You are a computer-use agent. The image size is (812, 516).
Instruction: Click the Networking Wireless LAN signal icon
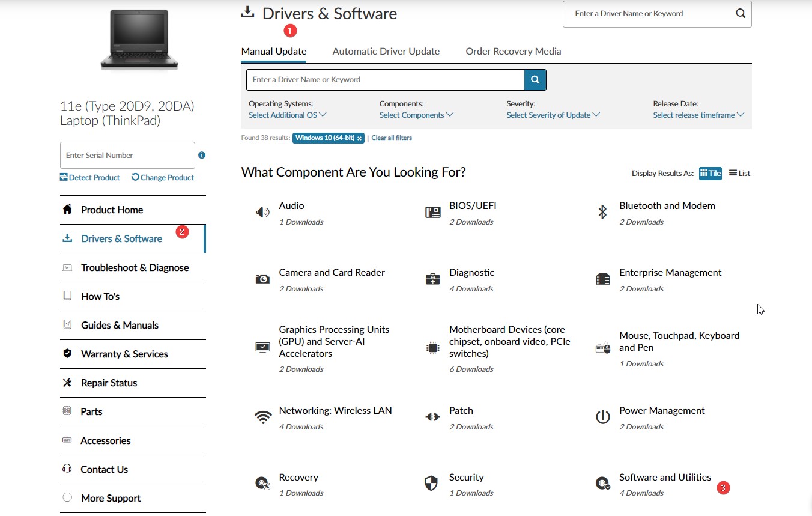(262, 417)
